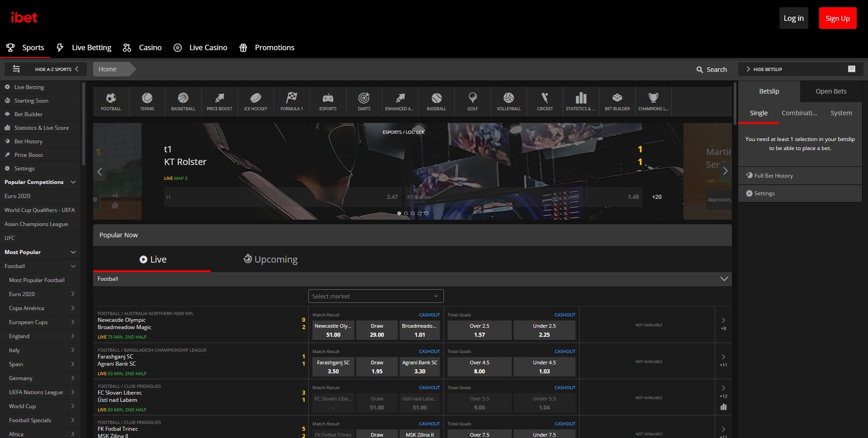This screenshot has height=438, width=868.
Task: Collapse the Football live matches section
Action: [x=724, y=278]
